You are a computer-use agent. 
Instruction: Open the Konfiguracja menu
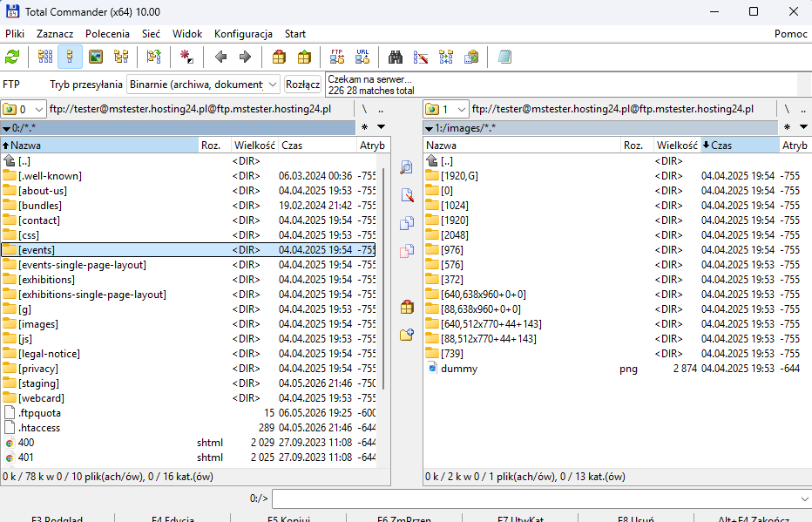tap(243, 34)
